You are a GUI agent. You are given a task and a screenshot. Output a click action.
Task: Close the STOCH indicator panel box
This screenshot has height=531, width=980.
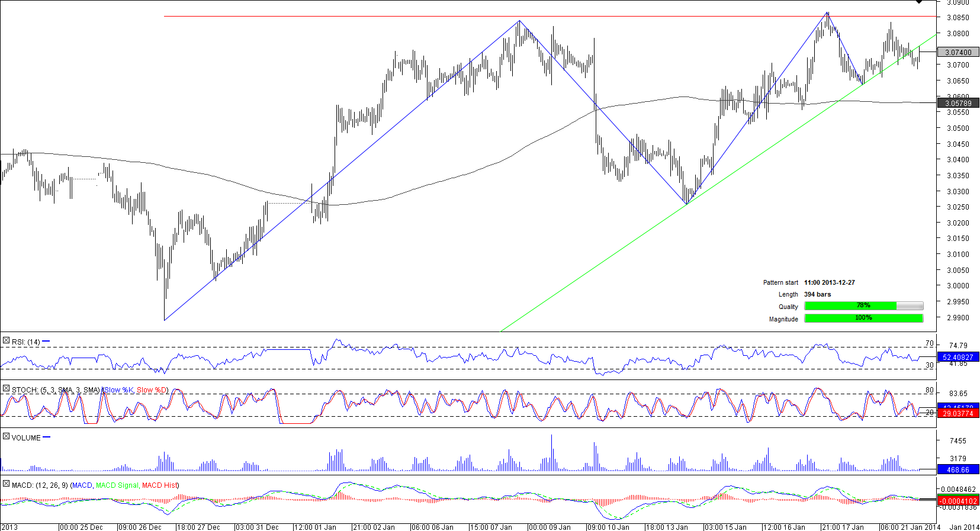coord(6,389)
